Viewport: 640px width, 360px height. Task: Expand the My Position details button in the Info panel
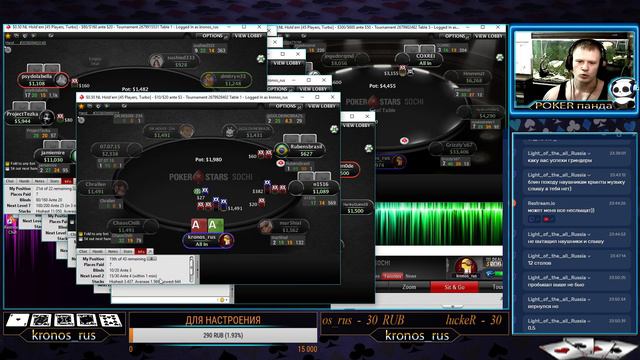[151, 259]
